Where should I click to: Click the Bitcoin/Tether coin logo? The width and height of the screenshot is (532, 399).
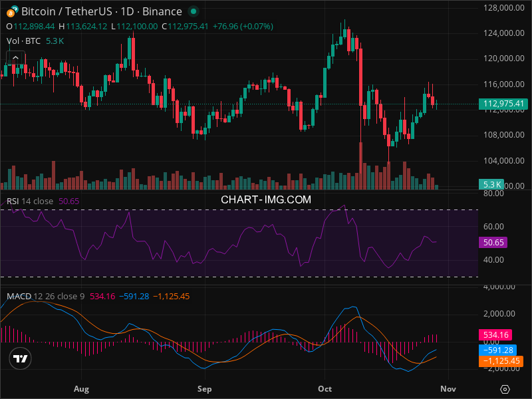click(12, 11)
